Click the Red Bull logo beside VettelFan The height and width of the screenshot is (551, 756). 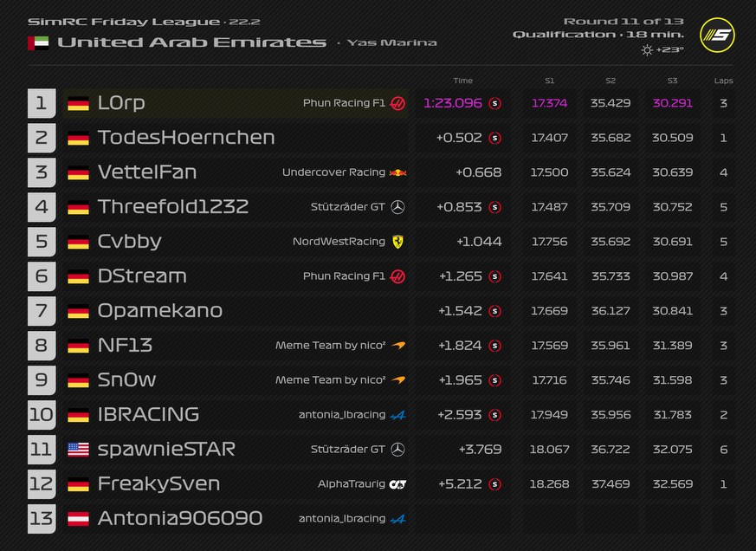click(x=397, y=172)
